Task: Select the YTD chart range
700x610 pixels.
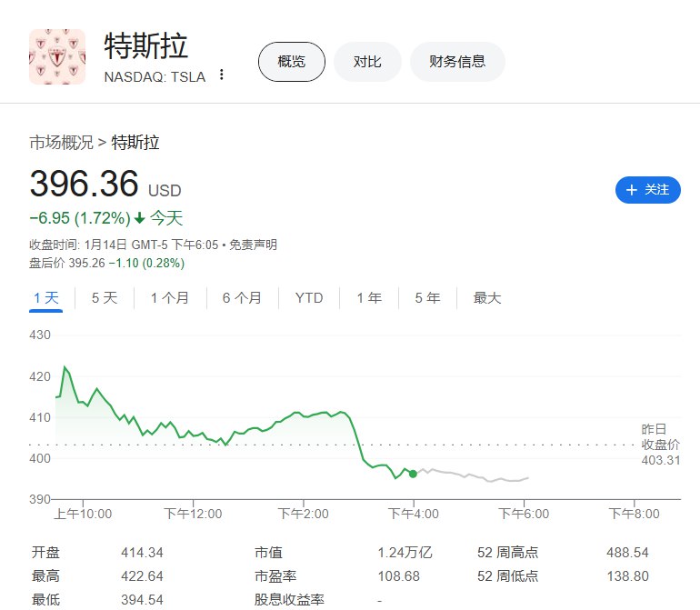Action: [x=309, y=298]
